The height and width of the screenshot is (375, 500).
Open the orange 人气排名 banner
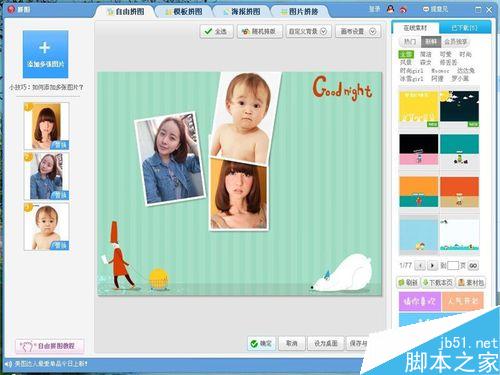(x=463, y=301)
